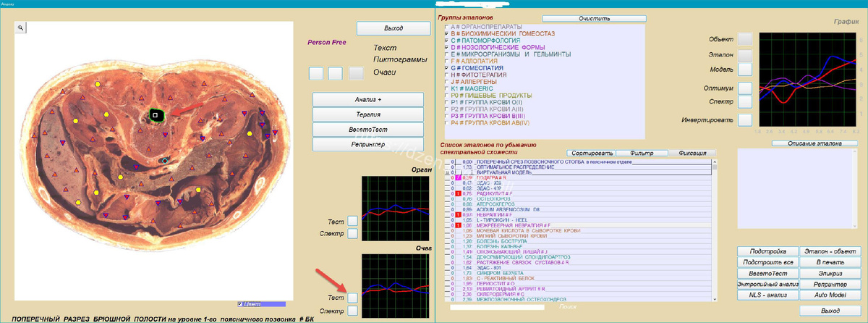
Task: Click the first small square button under Person Free
Action: [315, 73]
